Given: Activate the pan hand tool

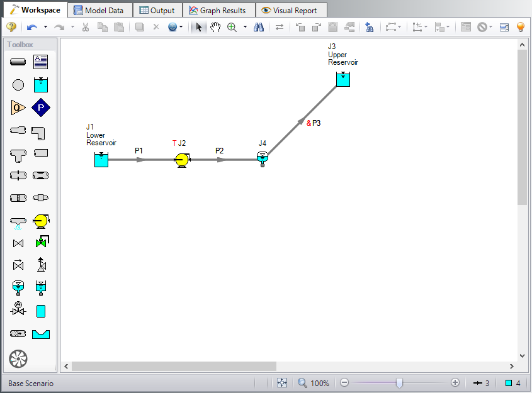Looking at the screenshot, I should tap(215, 27).
